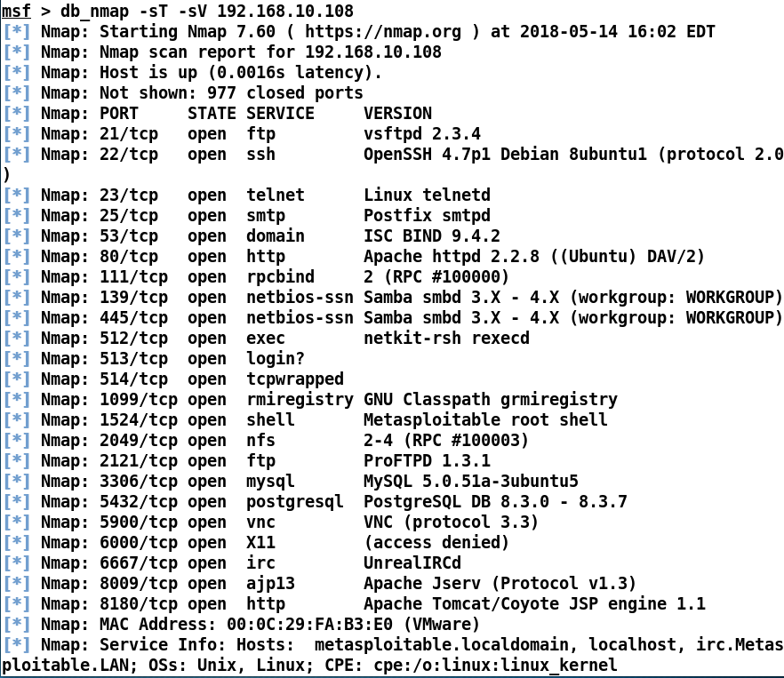This screenshot has height=678, width=784.
Task: Click the Postfix smtpd entry
Action: (x=427, y=216)
